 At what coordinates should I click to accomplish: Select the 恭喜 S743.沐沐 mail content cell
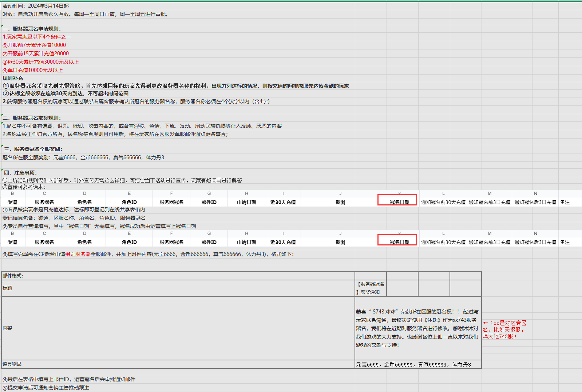click(x=417, y=328)
